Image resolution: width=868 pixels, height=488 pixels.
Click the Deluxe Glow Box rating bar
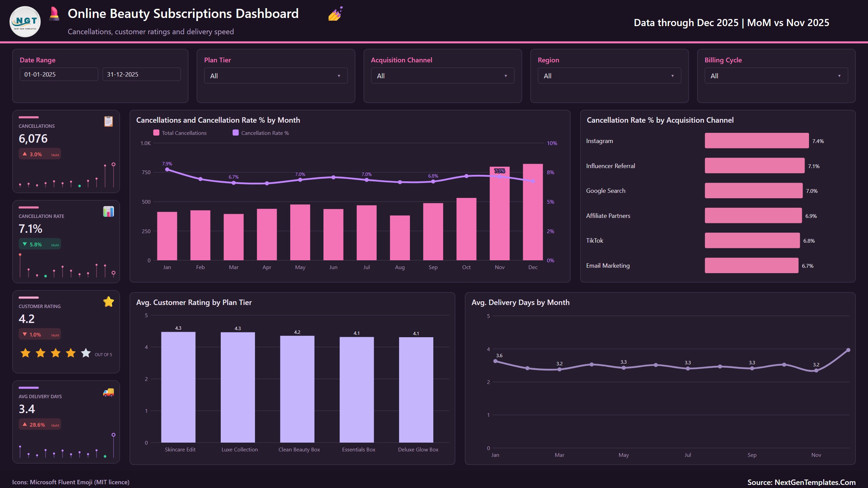[x=416, y=390]
